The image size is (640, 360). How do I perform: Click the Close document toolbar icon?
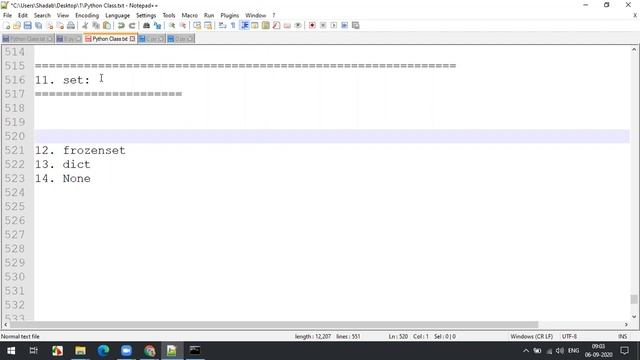[x=49, y=25]
